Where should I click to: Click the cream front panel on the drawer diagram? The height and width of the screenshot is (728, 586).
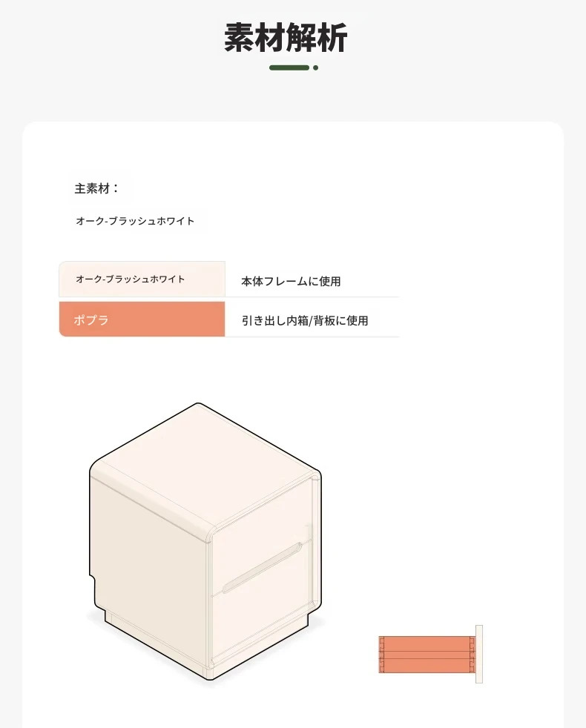[x=479, y=654]
